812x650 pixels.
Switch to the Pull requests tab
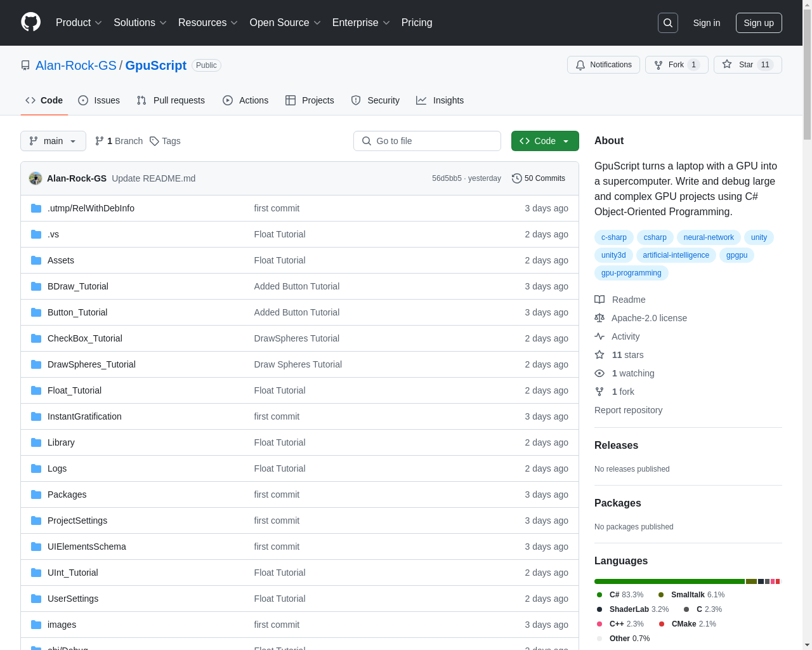pyautogui.click(x=171, y=100)
